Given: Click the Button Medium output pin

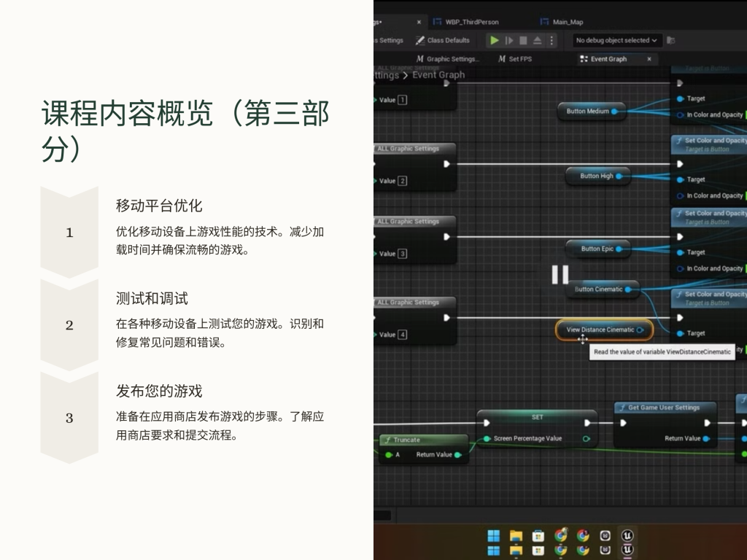Looking at the screenshot, I should [x=614, y=112].
